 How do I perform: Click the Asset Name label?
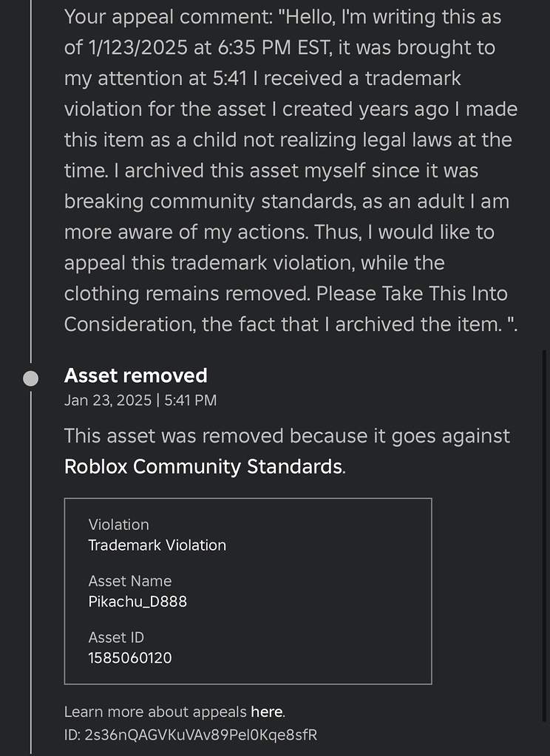pyautogui.click(x=129, y=581)
